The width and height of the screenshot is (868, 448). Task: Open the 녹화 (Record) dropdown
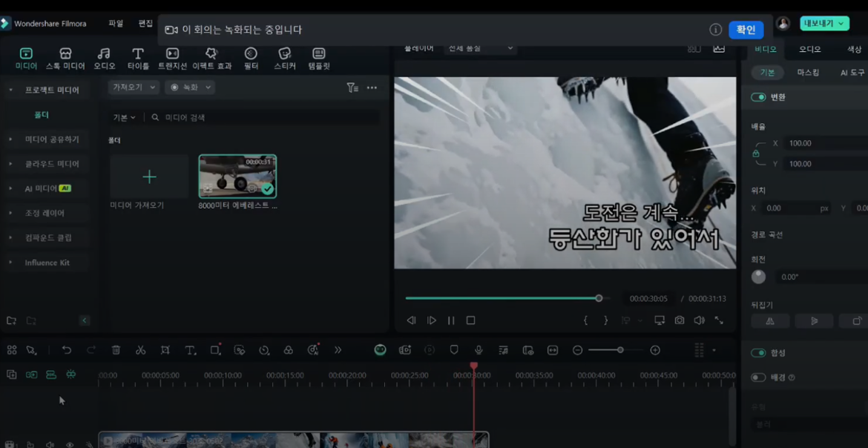point(191,88)
